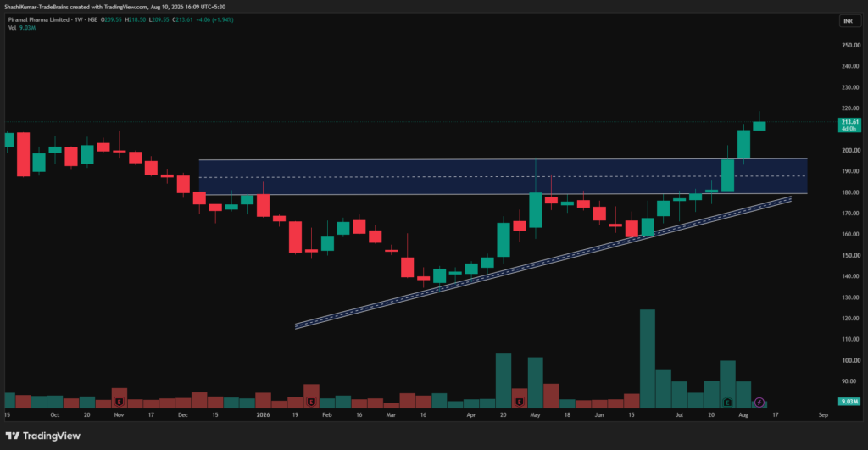The height and width of the screenshot is (450, 868).
Task: Click the 1W interval in the legend
Action: [79, 20]
